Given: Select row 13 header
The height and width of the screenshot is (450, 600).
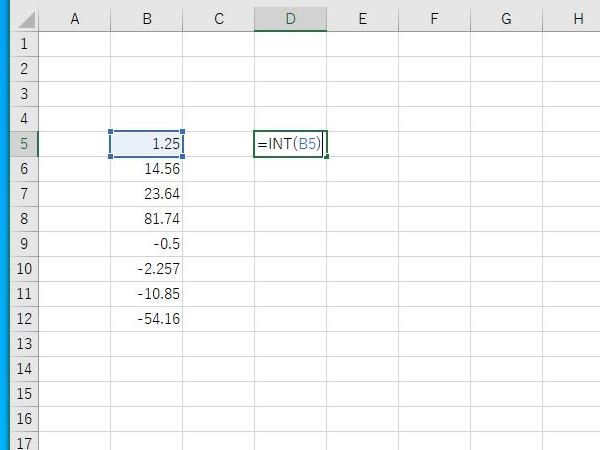Looking at the screenshot, I should click(x=24, y=344).
